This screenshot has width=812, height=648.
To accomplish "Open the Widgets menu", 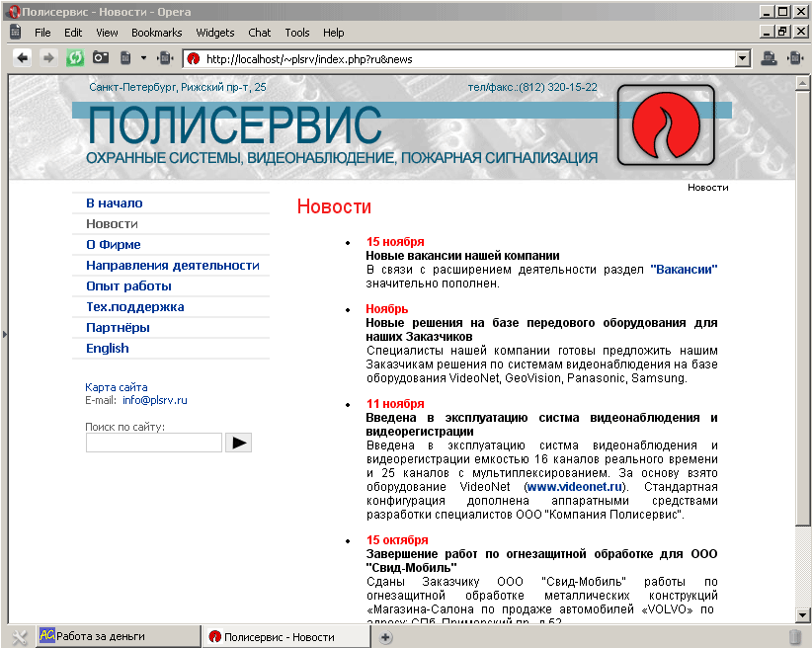I will coord(215,33).
